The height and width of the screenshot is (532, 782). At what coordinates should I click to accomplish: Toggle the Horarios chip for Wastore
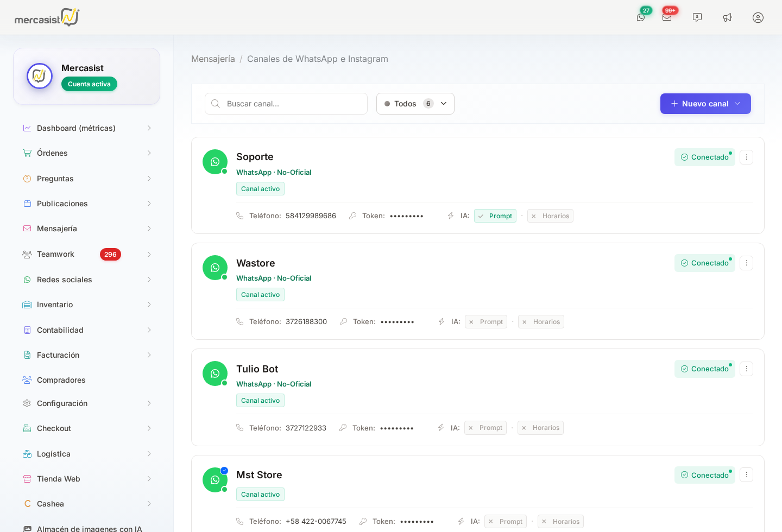541,322
